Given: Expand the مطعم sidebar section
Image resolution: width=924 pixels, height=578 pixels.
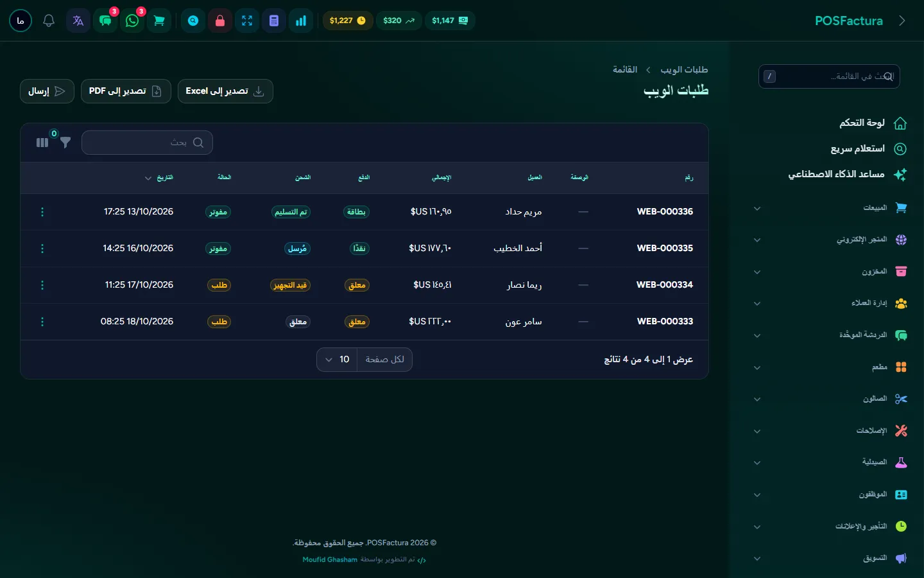Looking at the screenshot, I should (830, 367).
